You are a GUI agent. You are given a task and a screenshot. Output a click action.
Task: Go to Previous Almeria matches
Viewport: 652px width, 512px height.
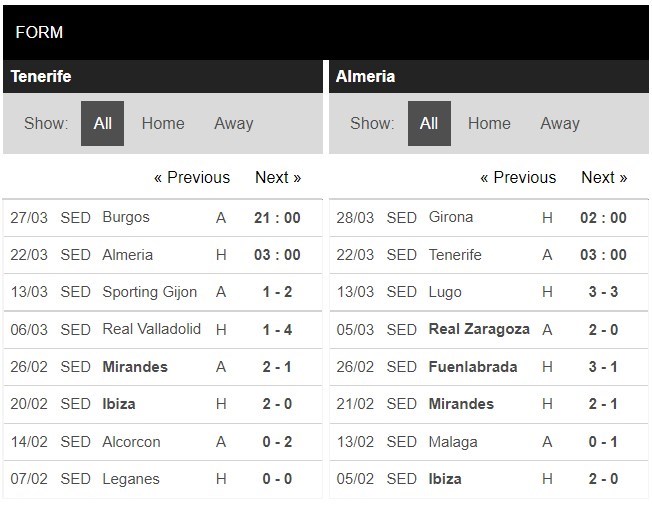tap(518, 178)
